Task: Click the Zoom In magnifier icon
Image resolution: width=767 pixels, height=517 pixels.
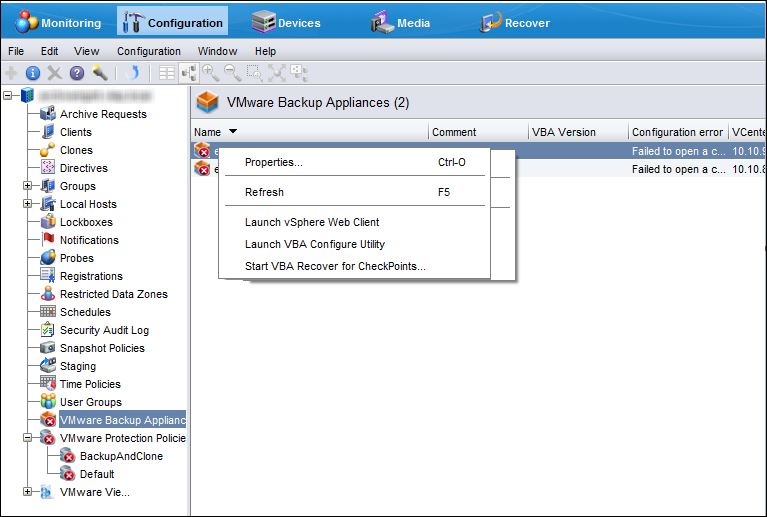Action: point(210,73)
